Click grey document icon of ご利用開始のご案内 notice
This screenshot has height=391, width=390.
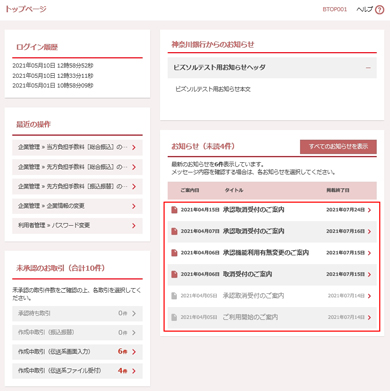click(174, 317)
